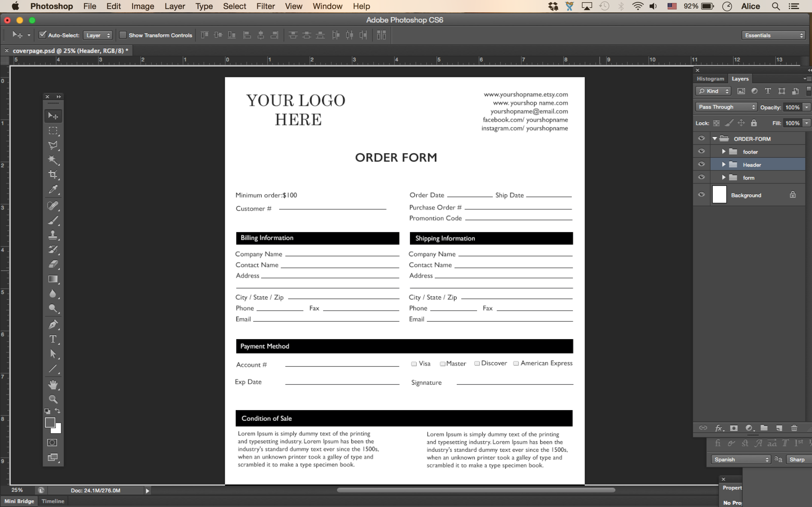812x507 pixels.
Task: Select the Pen tool
Action: [x=53, y=324]
